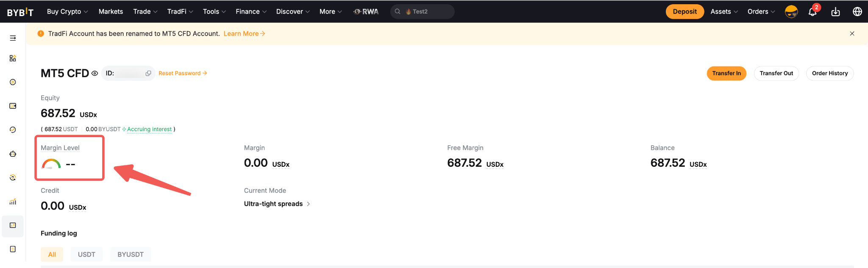Open the overview grid icon in sidebar
This screenshot has width=868, height=268.
click(x=13, y=58)
